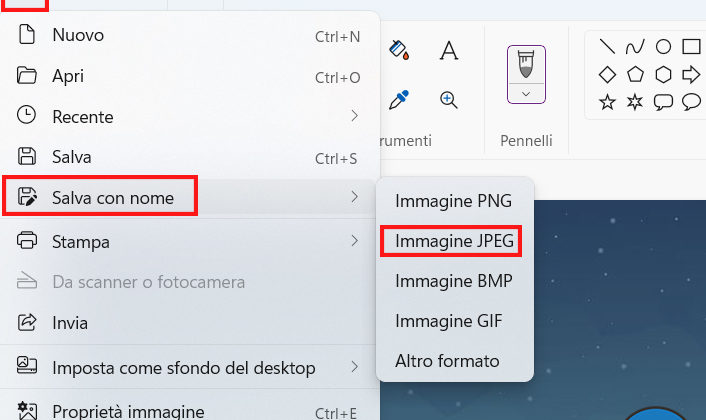The image size is (706, 420).
Task: Select the Text tool
Action: (449, 49)
